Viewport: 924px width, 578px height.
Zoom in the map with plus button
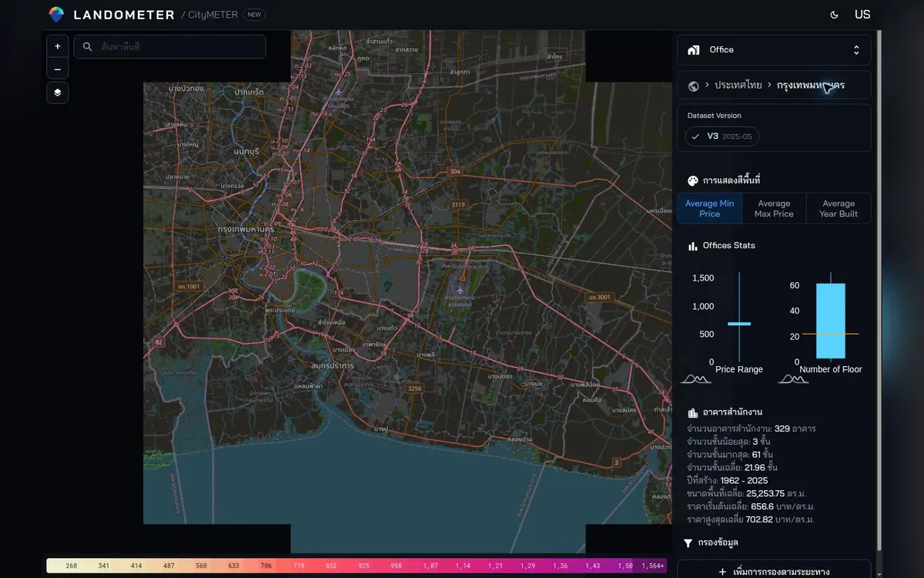[58, 46]
